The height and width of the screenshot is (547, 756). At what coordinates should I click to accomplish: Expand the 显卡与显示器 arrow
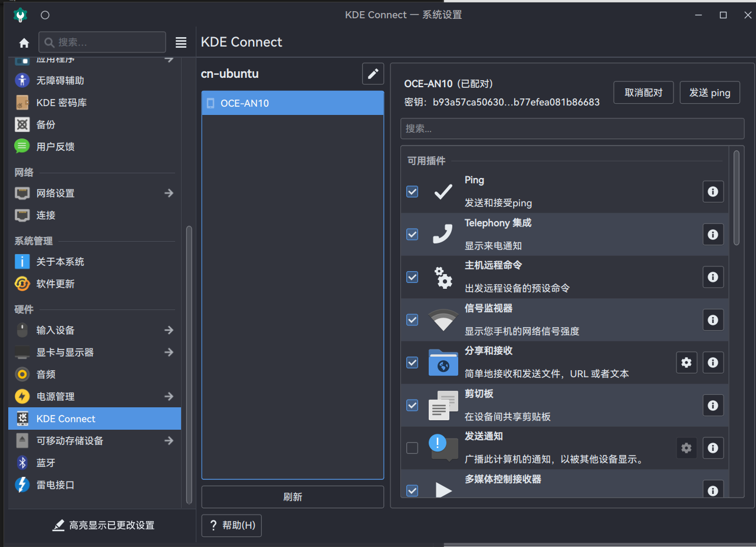pos(169,352)
